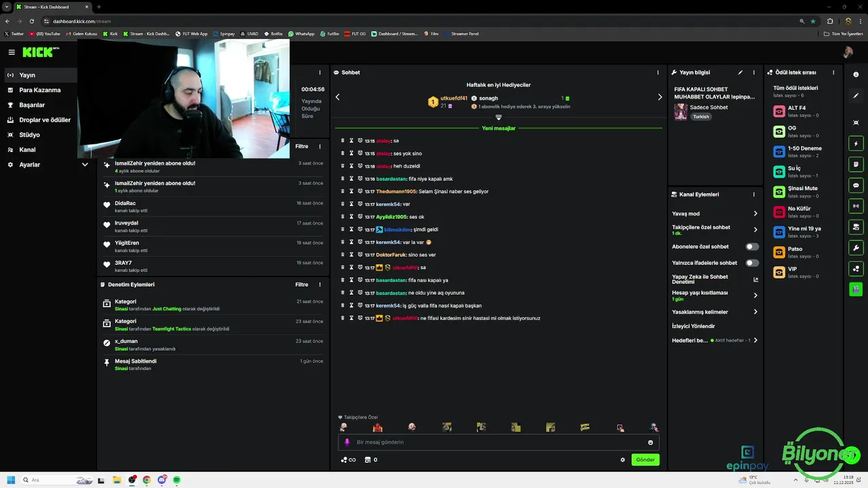Open Spotify from taskbar

click(x=176, y=480)
